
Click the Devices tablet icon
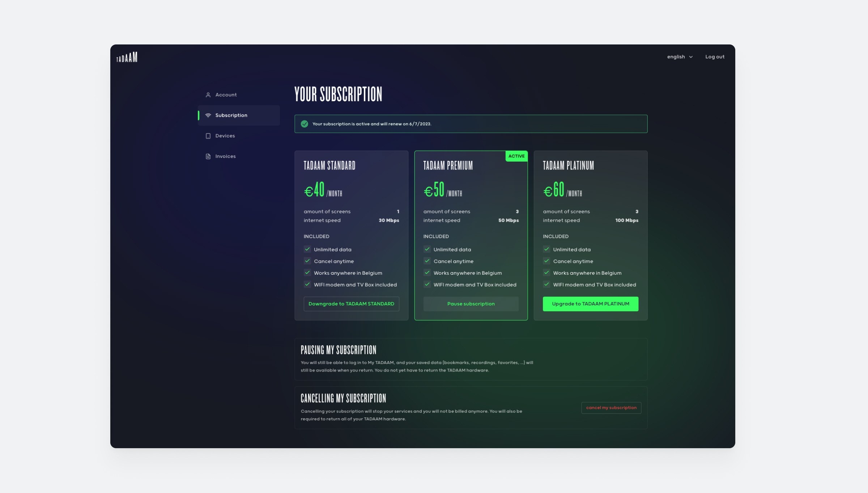click(x=208, y=136)
